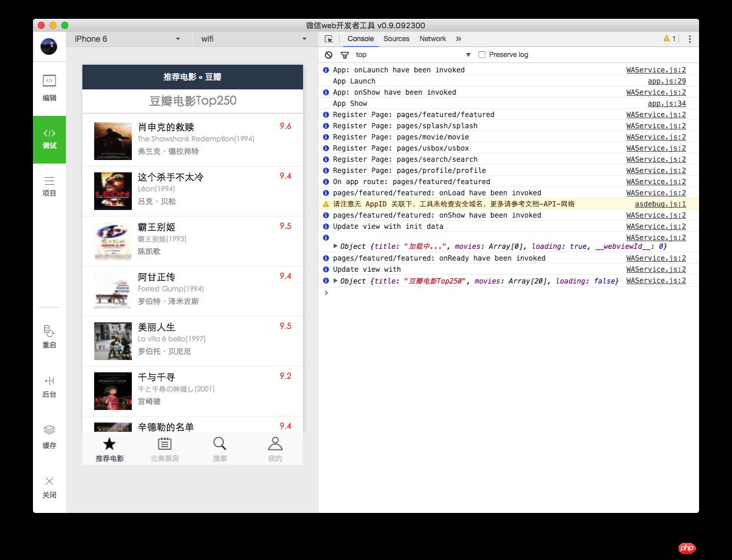732x560 pixels.
Task: Click the 重启 (restart) sidebar icon
Action: pos(49,337)
